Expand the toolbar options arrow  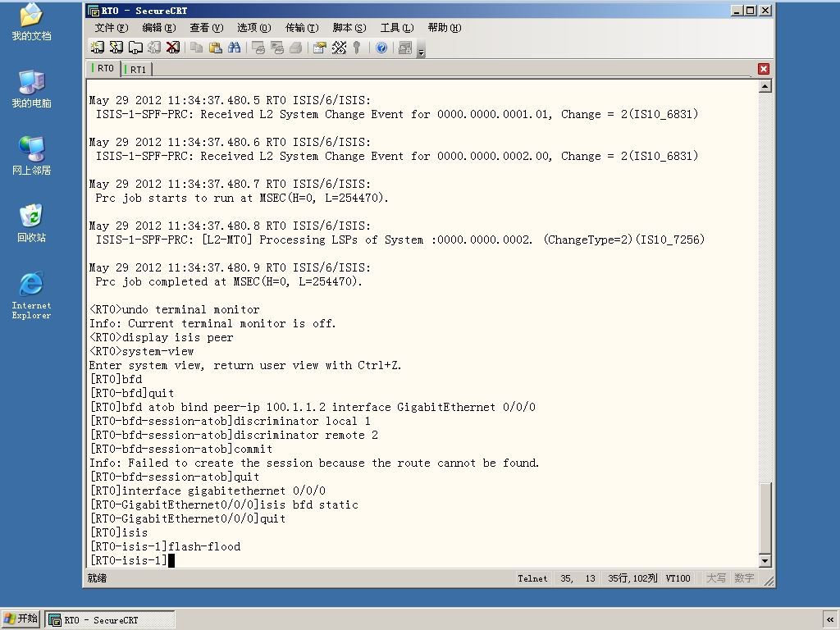coord(421,52)
